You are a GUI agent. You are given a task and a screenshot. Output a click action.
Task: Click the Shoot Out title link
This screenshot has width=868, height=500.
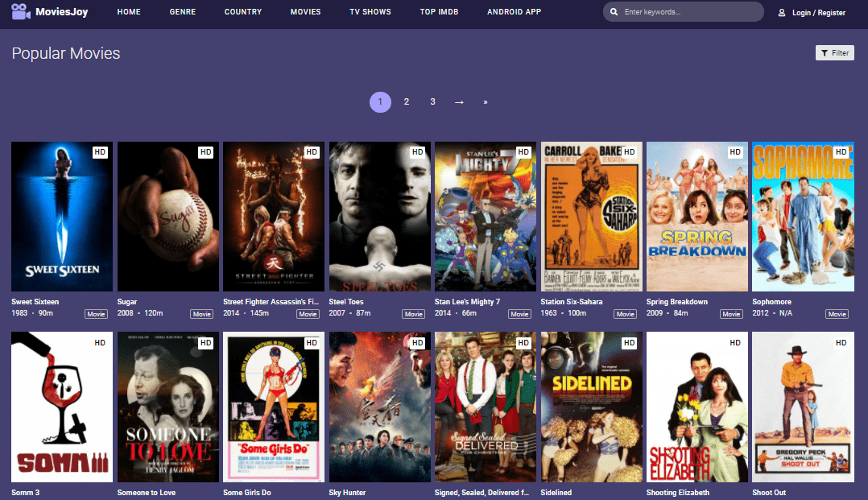tap(769, 492)
